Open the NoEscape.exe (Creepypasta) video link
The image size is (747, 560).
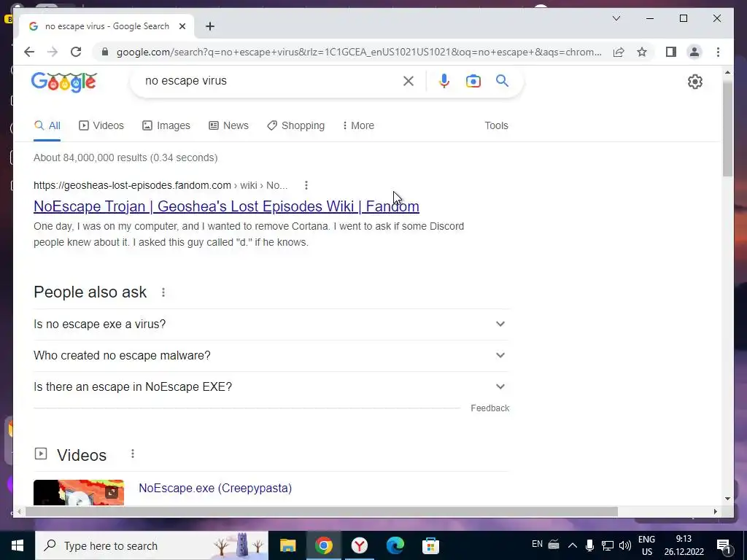coord(215,488)
